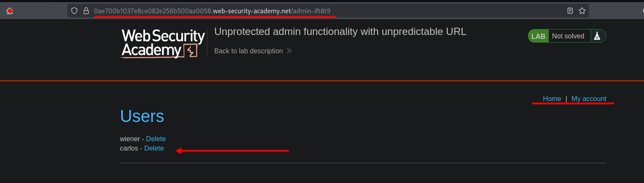
Task: Bookmark this page with the star icon
Action: pyautogui.click(x=582, y=11)
